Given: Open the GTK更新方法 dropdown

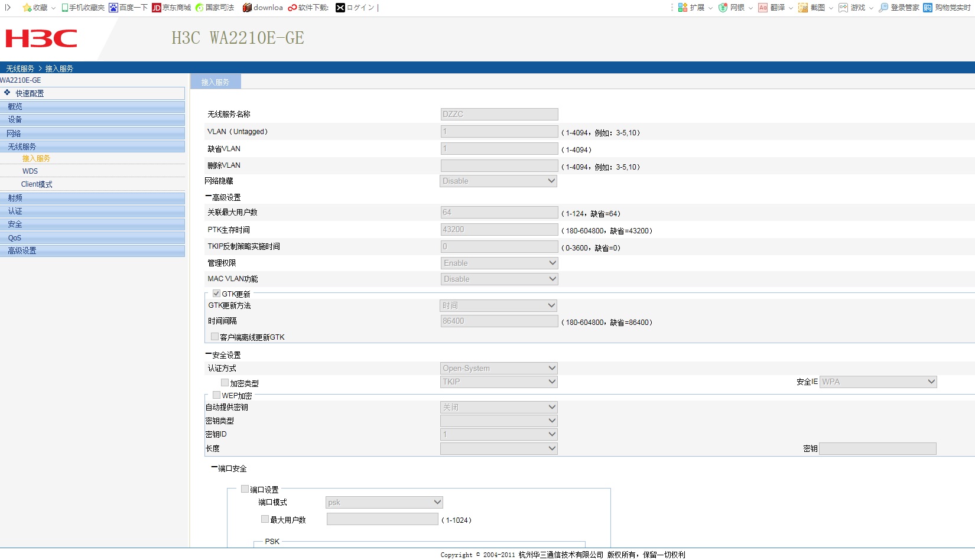Looking at the screenshot, I should click(x=499, y=305).
